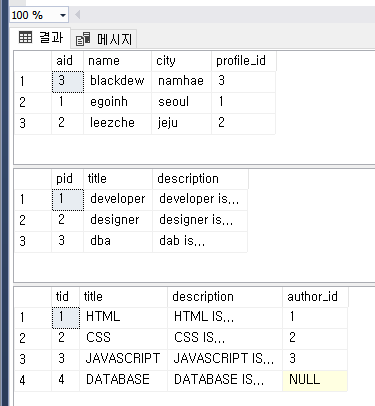Click the results grid icon on 결과 tab
375x406 pixels.
point(25,37)
